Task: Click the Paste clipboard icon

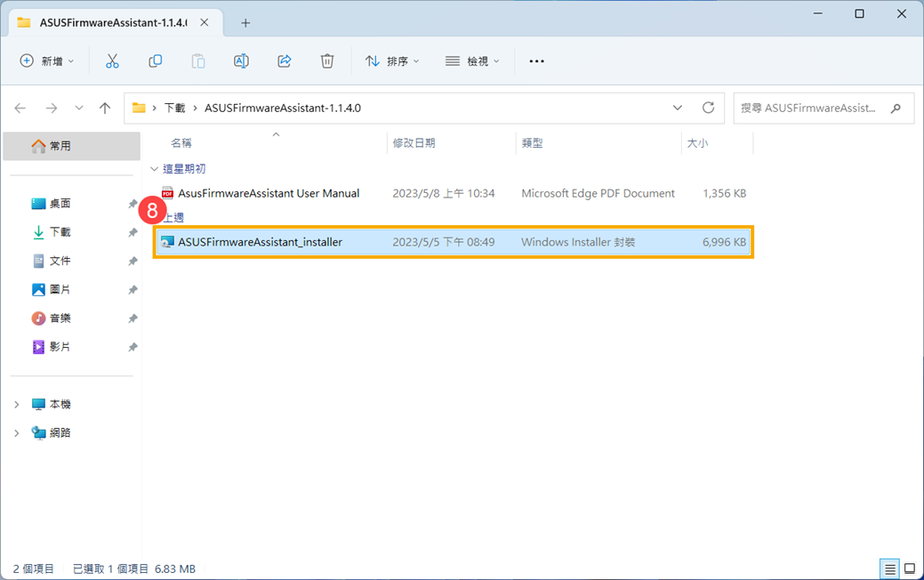Action: coord(198,61)
